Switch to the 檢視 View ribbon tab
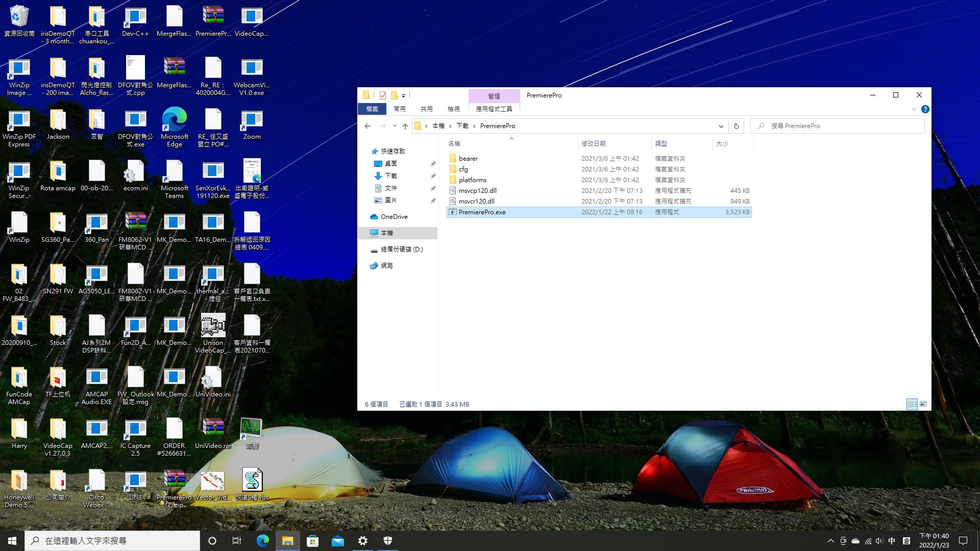The image size is (980, 551). [x=453, y=109]
